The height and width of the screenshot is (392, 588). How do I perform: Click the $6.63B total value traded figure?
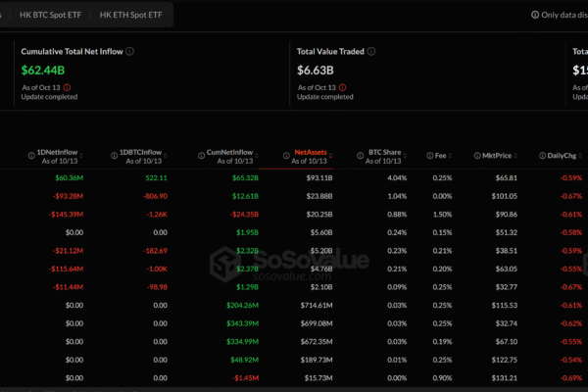(x=317, y=70)
